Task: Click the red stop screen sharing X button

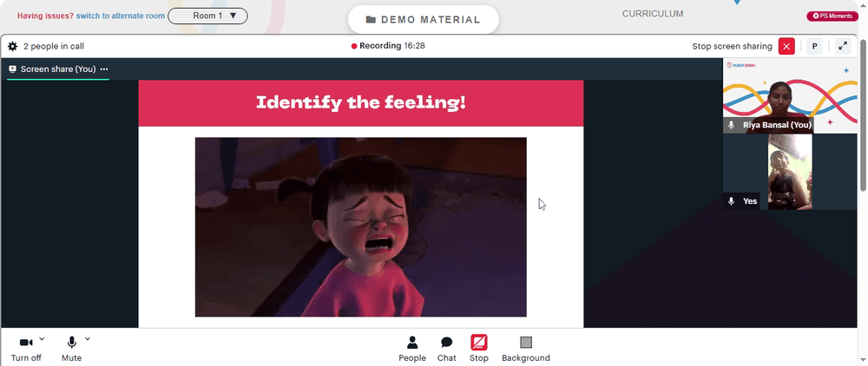Action: coord(786,47)
